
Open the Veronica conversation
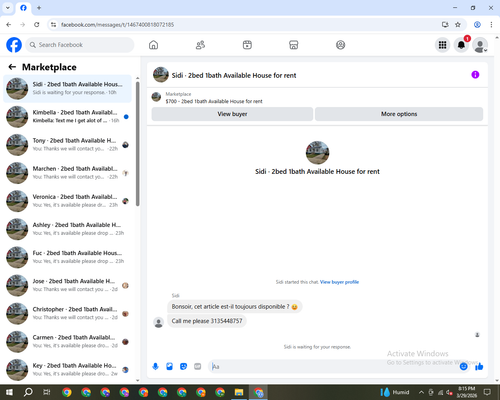point(67,201)
